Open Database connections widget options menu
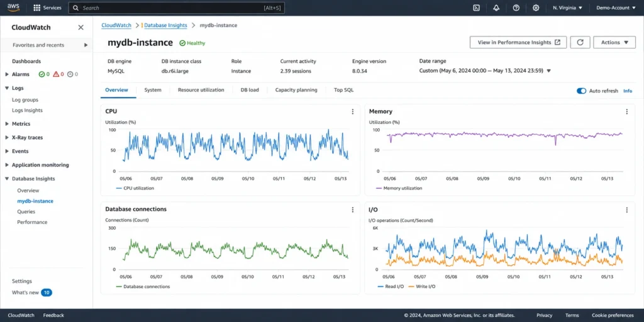 tap(352, 210)
